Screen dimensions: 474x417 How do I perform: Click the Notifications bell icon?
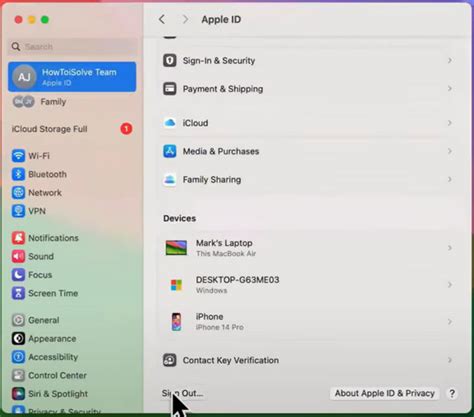click(x=18, y=238)
